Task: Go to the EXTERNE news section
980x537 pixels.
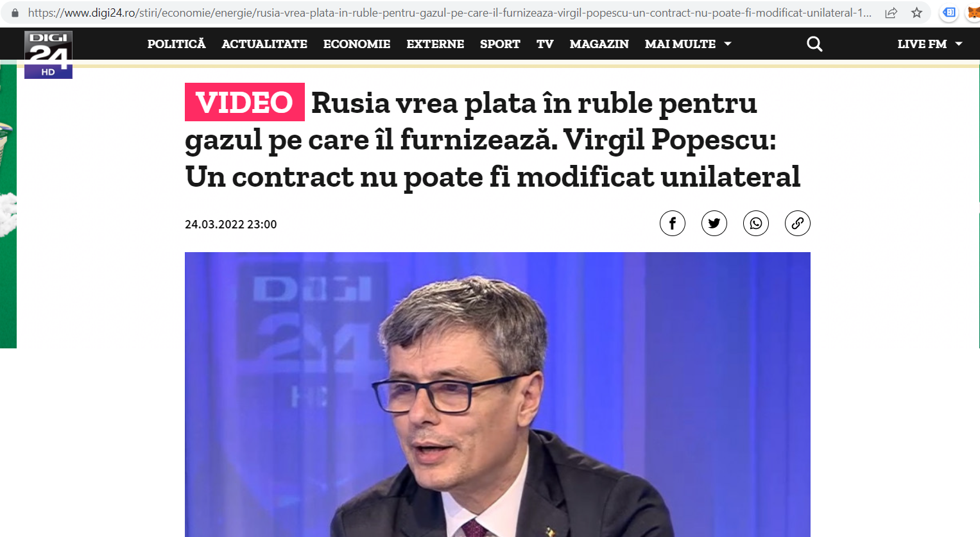Action: 435,44
